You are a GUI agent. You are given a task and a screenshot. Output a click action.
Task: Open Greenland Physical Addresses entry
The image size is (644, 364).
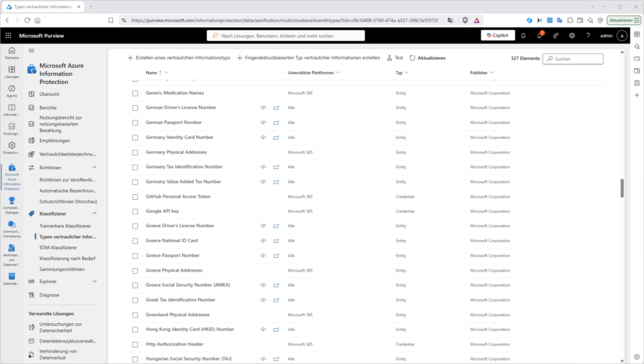click(x=177, y=315)
